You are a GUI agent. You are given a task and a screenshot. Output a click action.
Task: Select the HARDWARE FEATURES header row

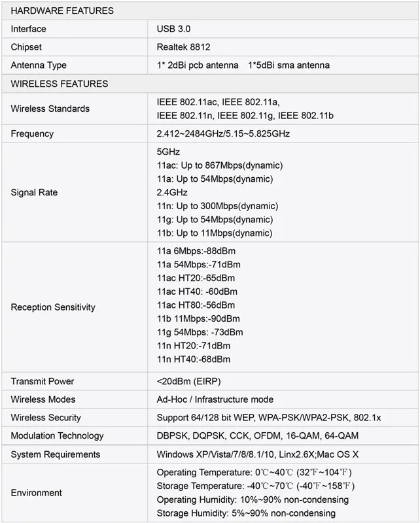coord(210,10)
